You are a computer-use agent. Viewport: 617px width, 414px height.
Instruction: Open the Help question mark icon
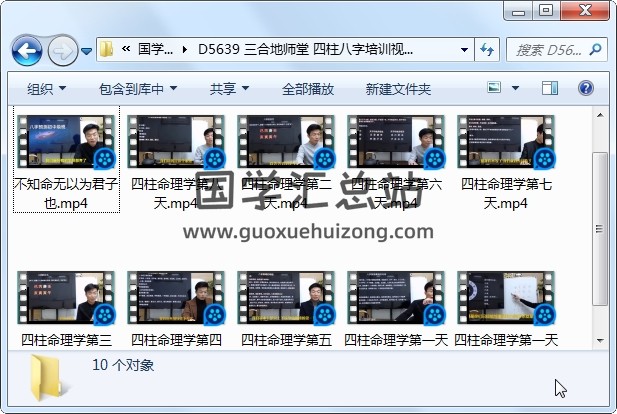click(x=585, y=88)
